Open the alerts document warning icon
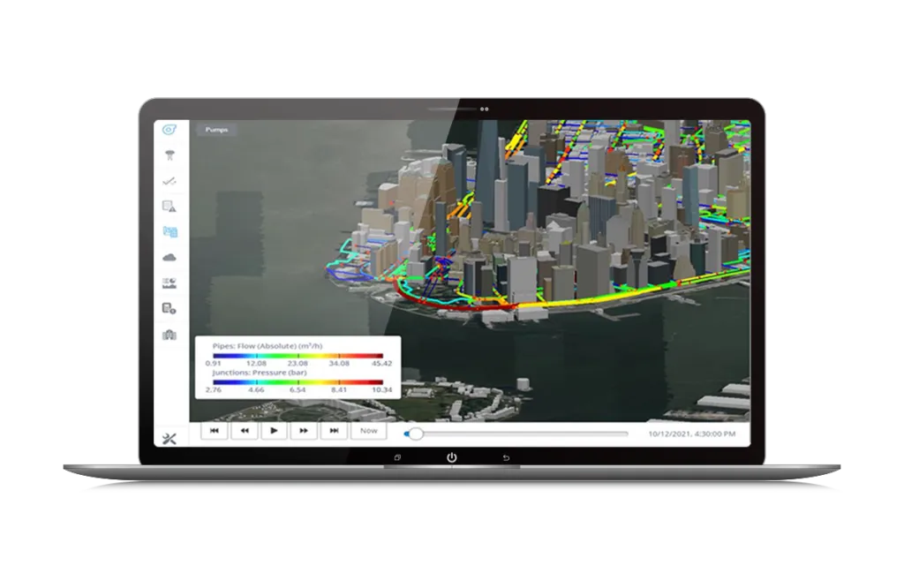 tap(169, 207)
